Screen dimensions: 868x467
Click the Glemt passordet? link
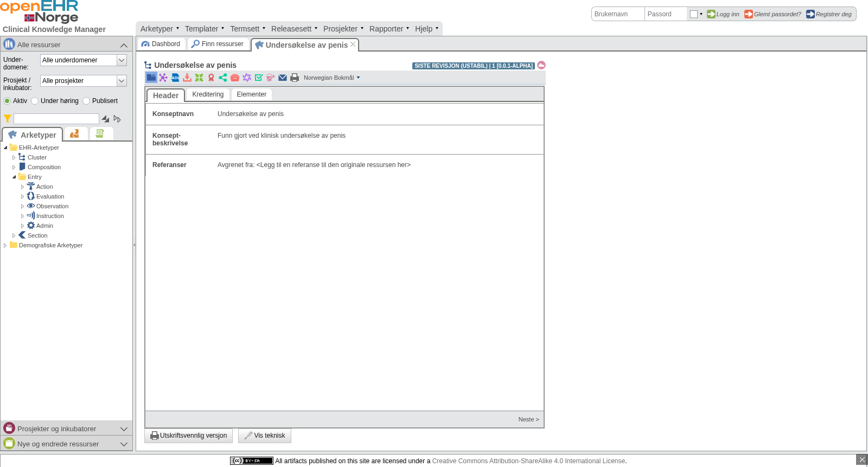pyautogui.click(x=773, y=14)
